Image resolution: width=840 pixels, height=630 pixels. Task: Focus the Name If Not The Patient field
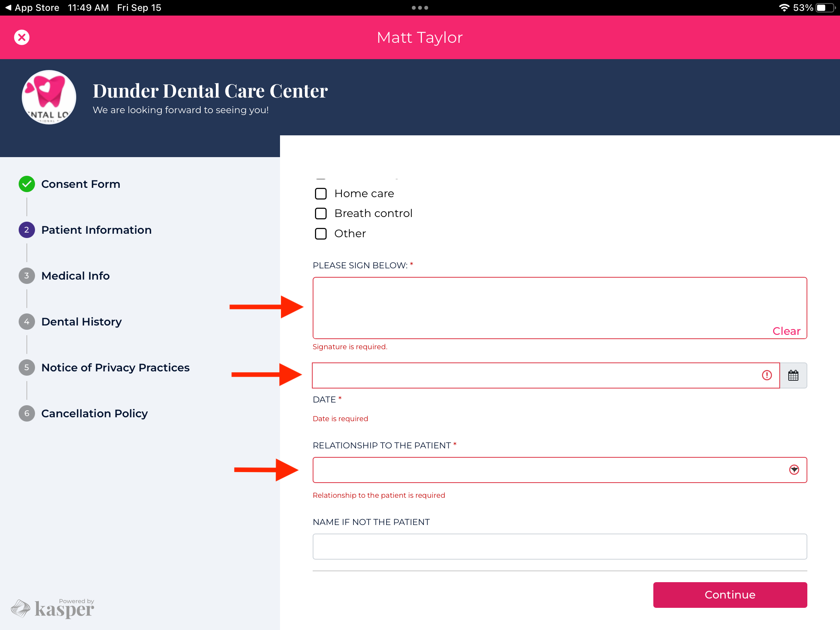[x=559, y=546]
